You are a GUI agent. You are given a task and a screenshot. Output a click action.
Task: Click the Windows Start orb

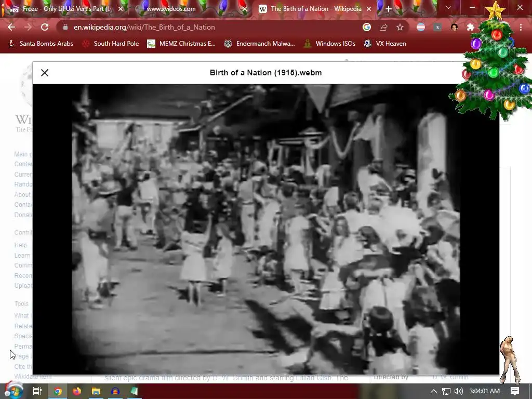[14, 391]
